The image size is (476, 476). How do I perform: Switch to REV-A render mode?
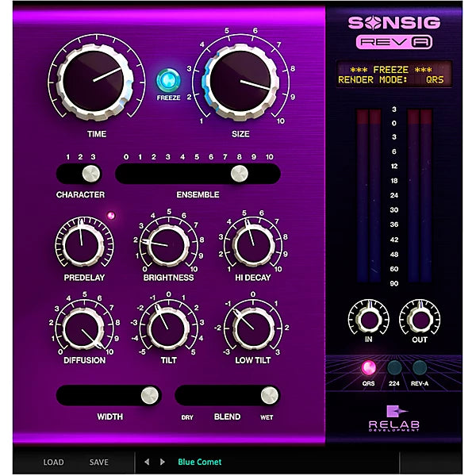coord(420,368)
